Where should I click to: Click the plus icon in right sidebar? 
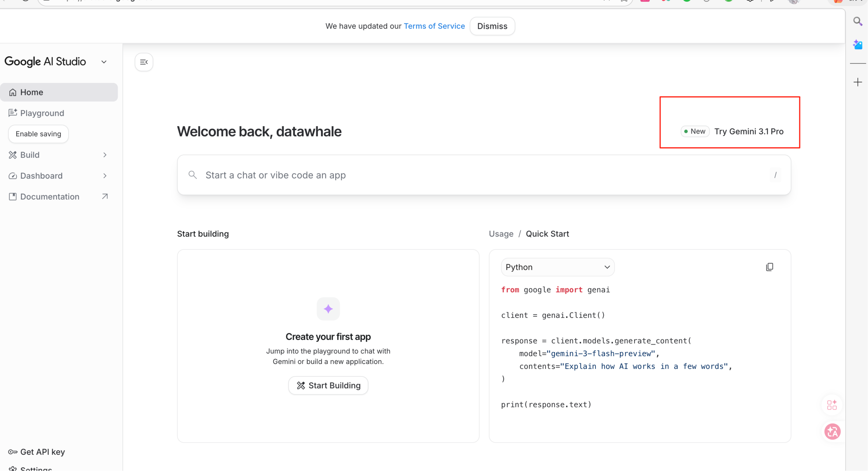pos(857,82)
